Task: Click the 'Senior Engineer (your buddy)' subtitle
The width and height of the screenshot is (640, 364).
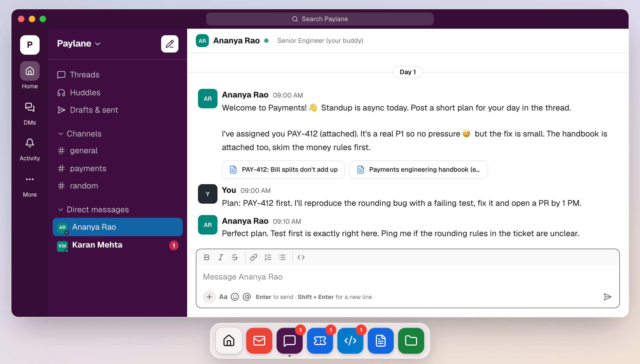Action: click(320, 41)
